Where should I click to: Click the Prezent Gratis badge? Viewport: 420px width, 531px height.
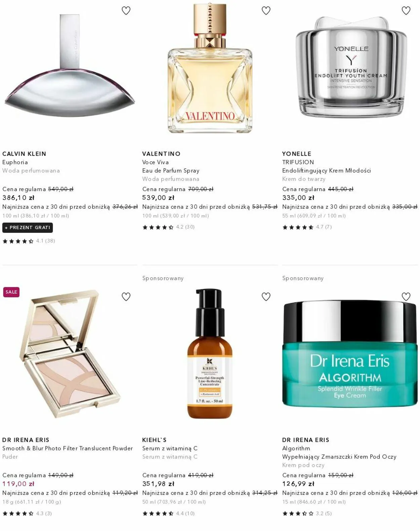point(28,228)
